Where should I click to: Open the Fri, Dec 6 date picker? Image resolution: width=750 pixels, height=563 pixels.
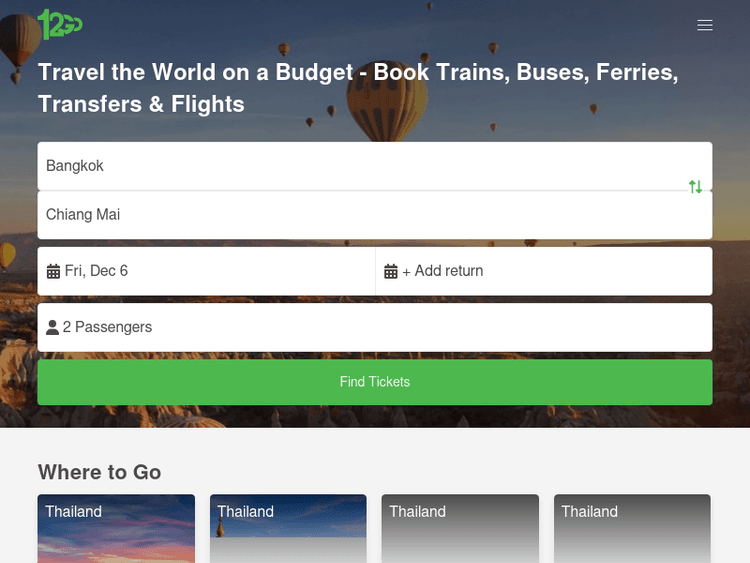pyautogui.click(x=97, y=271)
